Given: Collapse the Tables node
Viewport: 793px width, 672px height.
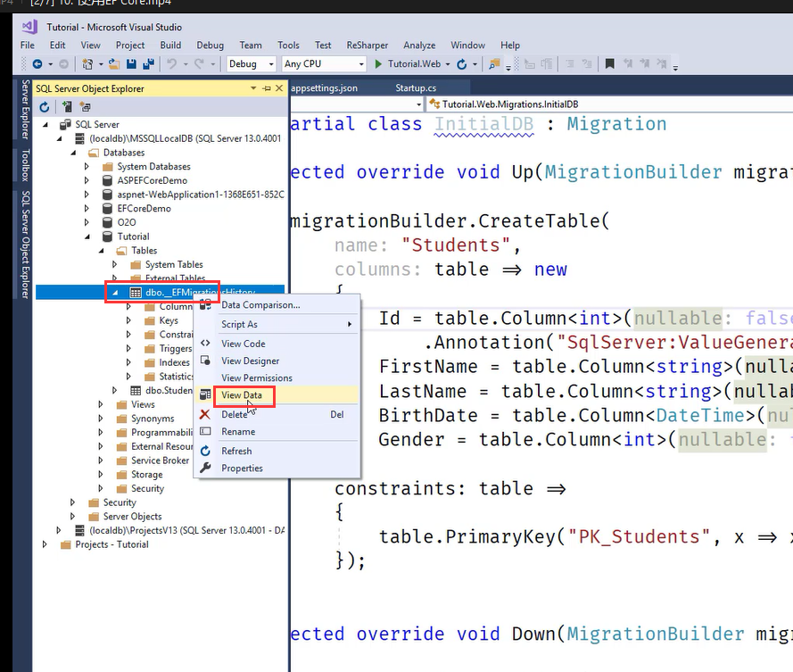Looking at the screenshot, I should pos(102,251).
